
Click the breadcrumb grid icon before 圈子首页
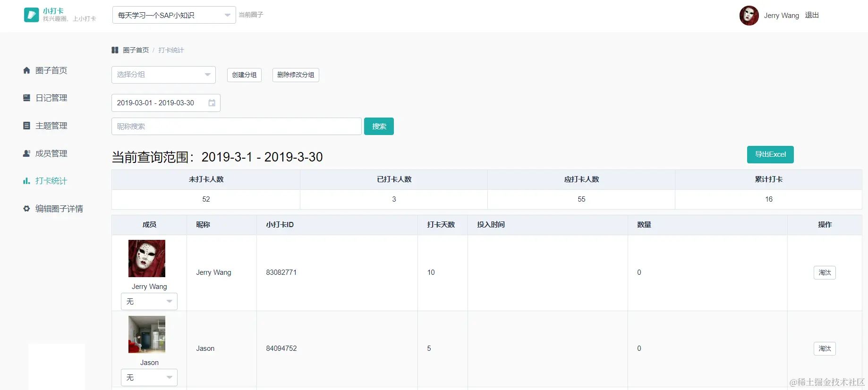click(115, 50)
